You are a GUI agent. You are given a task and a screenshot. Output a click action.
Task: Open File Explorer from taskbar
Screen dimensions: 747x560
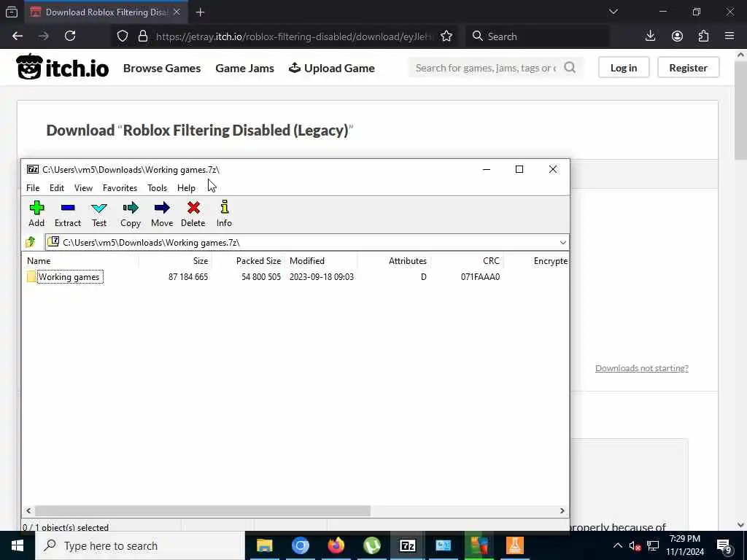(264, 545)
